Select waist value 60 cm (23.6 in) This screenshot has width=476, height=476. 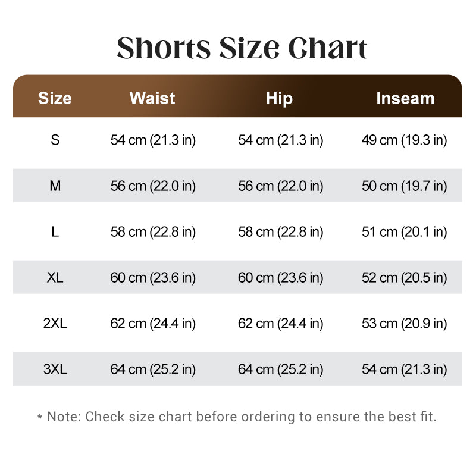[x=153, y=278]
